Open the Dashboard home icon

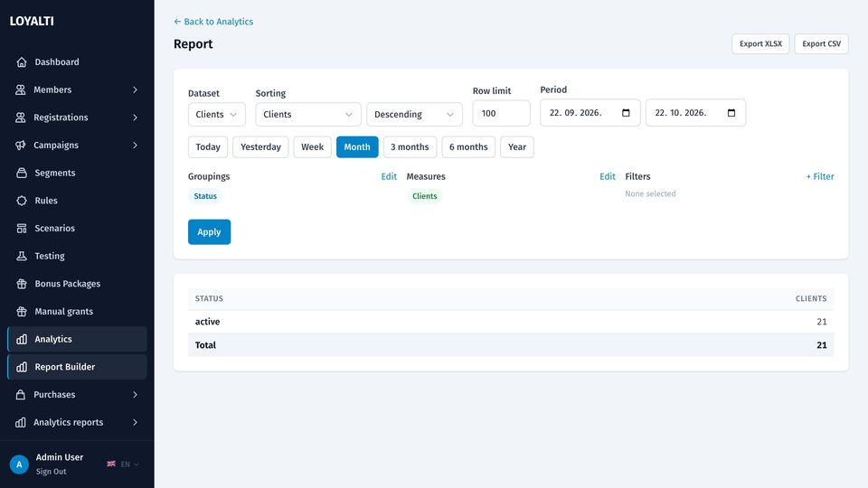click(x=22, y=62)
